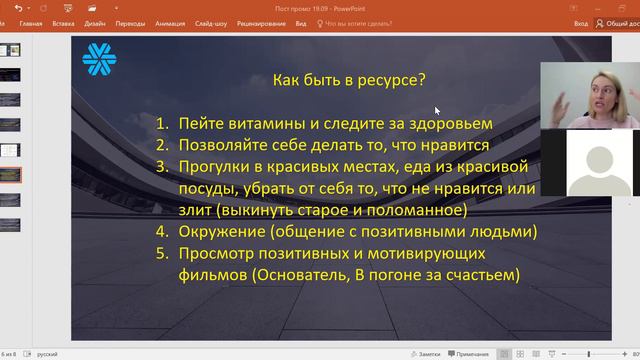Click the Undo arrow icon
Image resolution: width=640 pixels, height=360 pixels.
[x=18, y=8]
